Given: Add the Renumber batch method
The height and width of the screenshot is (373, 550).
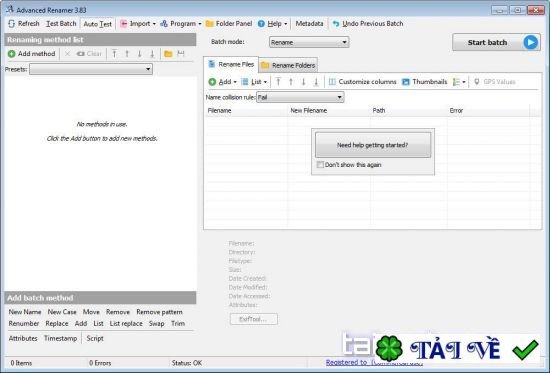Looking at the screenshot, I should (x=24, y=324).
